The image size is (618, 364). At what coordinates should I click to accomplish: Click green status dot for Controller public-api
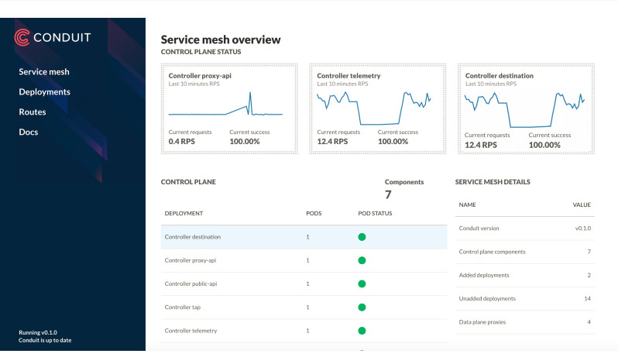click(x=362, y=283)
